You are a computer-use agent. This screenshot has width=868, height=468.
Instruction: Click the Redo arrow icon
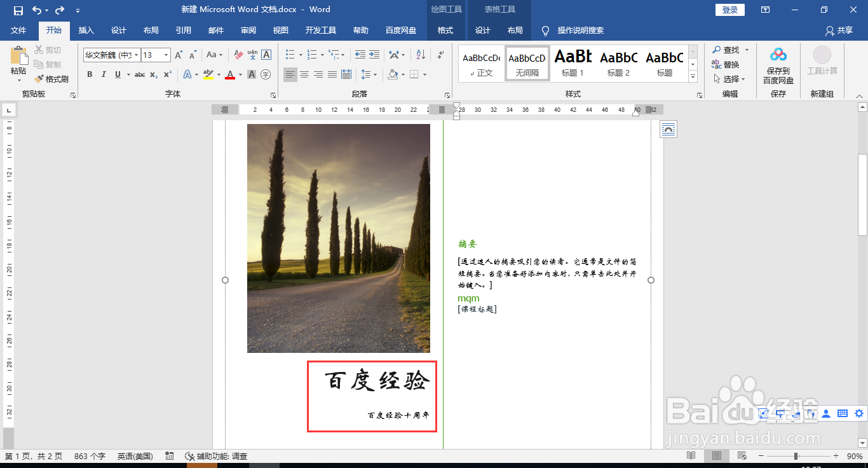pyautogui.click(x=60, y=10)
